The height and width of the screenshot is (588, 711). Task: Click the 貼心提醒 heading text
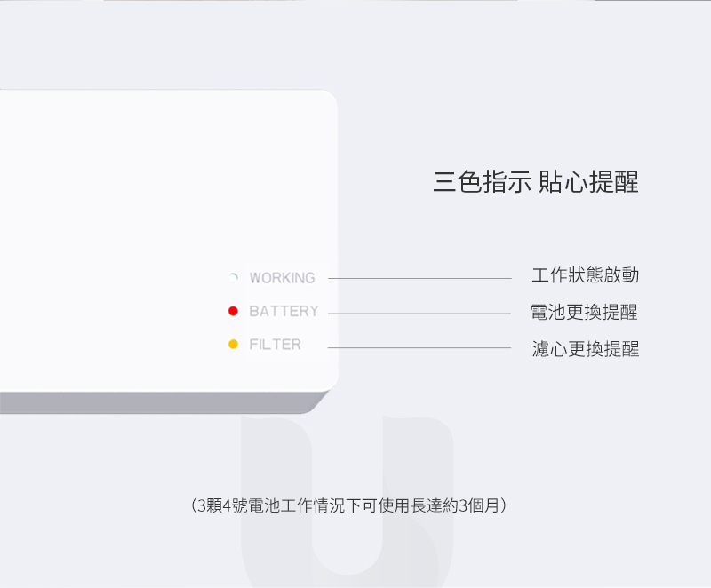(x=588, y=181)
